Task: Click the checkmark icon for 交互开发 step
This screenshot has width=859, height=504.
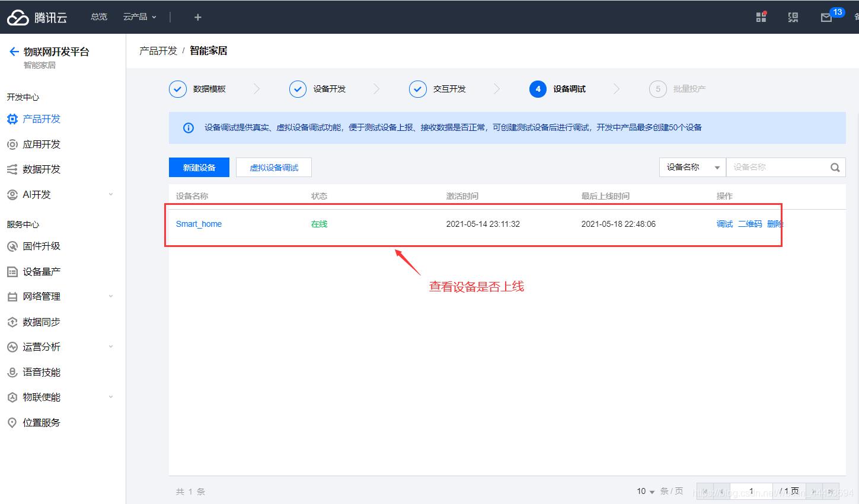Action: click(418, 89)
